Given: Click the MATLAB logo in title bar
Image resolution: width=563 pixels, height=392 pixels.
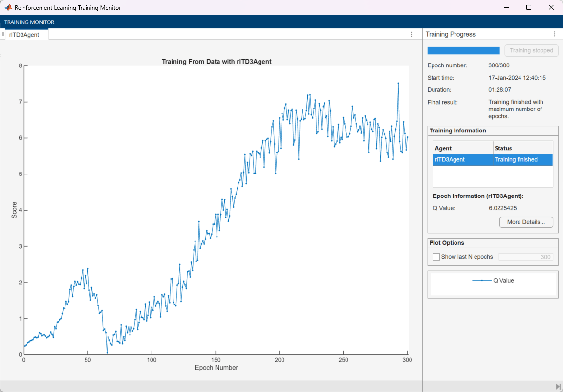Looking at the screenshot, I should (8, 7).
